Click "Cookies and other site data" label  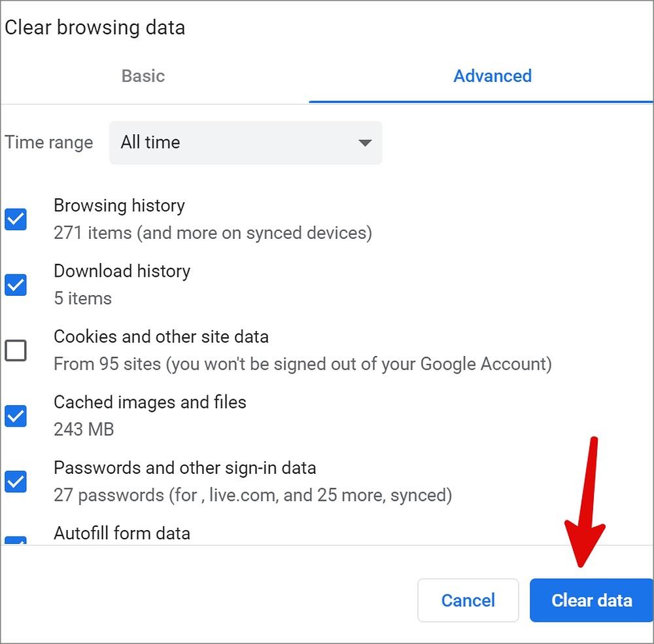161,337
